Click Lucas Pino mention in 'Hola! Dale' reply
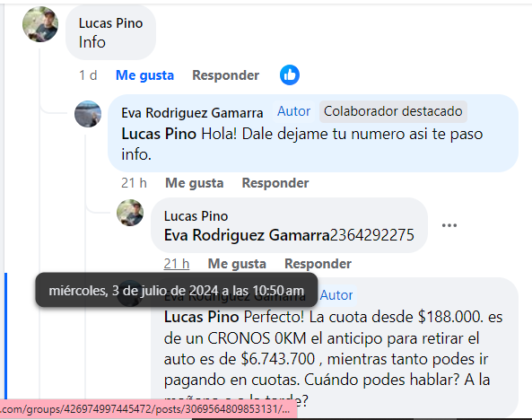 point(159,134)
